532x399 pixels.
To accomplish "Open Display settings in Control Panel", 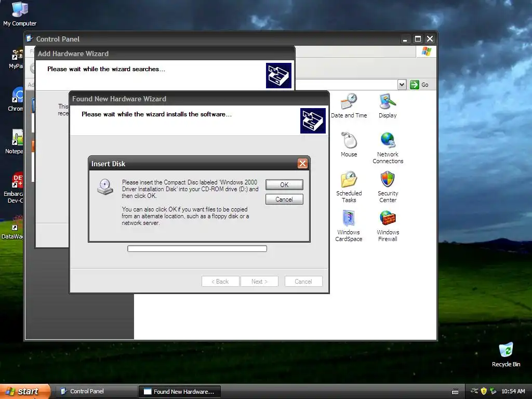I will [x=388, y=106].
